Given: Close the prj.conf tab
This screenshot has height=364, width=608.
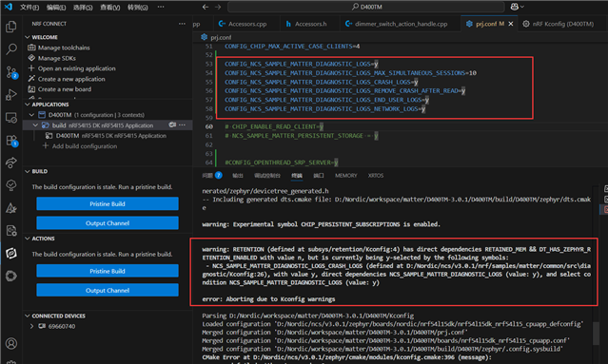Looking at the screenshot, I should (x=511, y=24).
